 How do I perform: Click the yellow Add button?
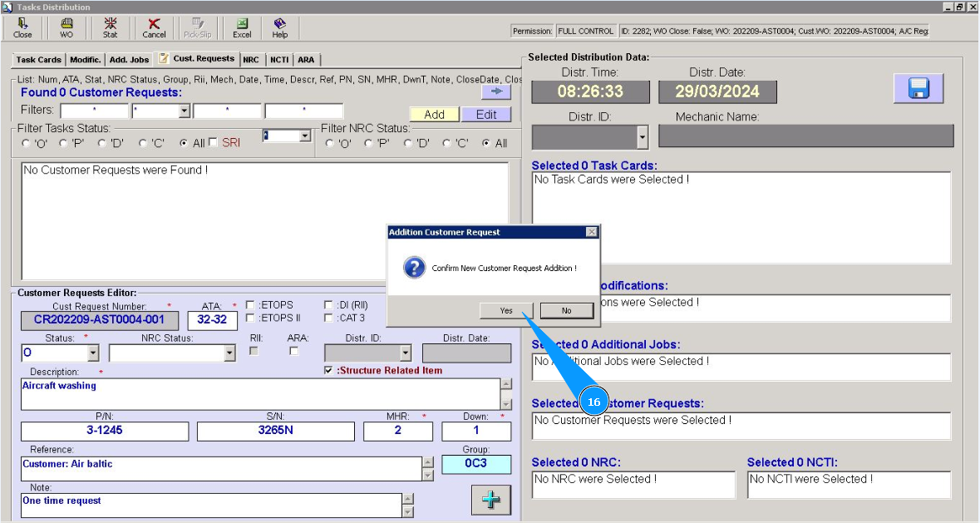pos(435,115)
